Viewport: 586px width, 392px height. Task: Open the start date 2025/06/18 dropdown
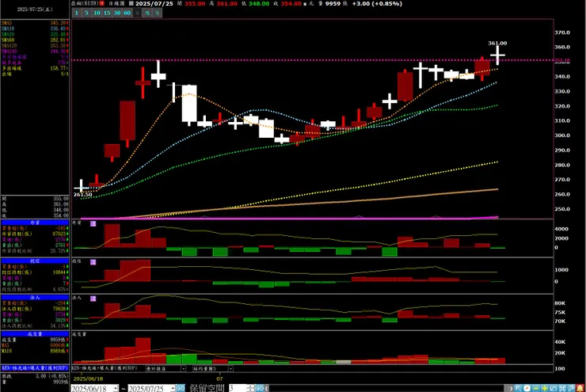pos(116,389)
